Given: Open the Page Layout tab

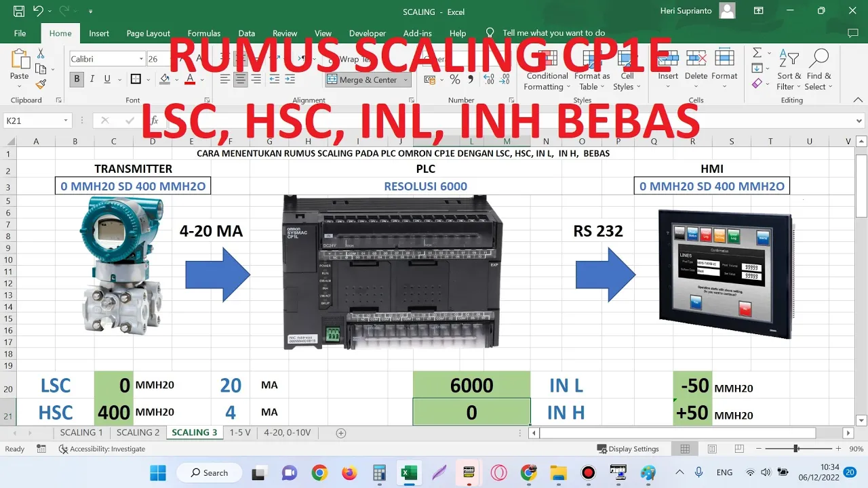Looking at the screenshot, I should 149,33.
